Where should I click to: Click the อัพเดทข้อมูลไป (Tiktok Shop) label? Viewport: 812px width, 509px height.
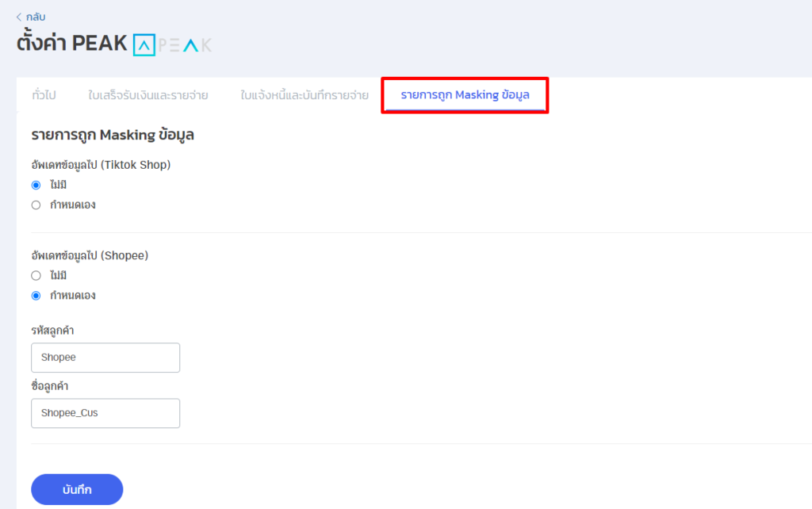coord(101,165)
